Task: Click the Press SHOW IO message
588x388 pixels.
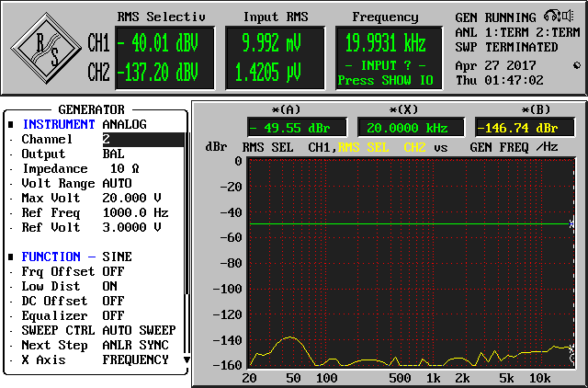Action: tap(386, 81)
